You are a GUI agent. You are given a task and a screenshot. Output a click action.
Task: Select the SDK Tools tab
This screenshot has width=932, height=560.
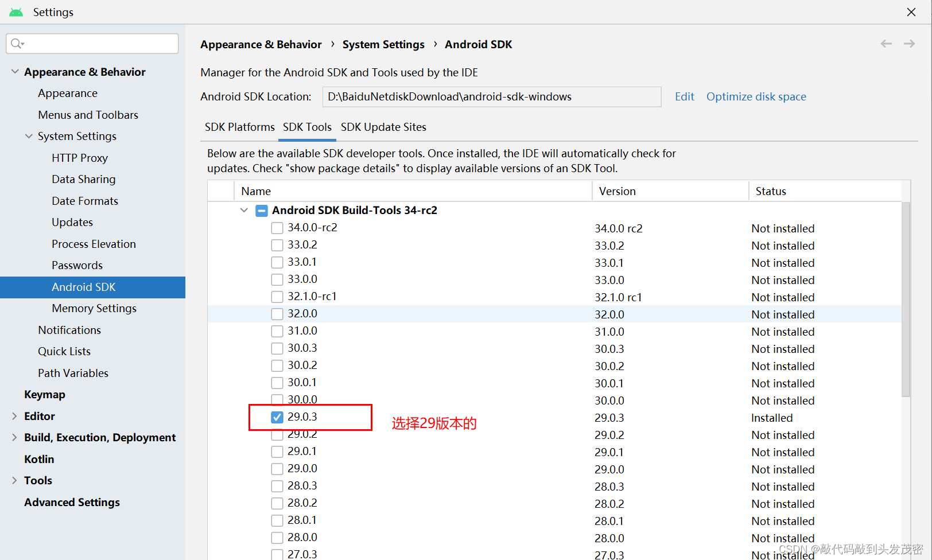pos(307,127)
